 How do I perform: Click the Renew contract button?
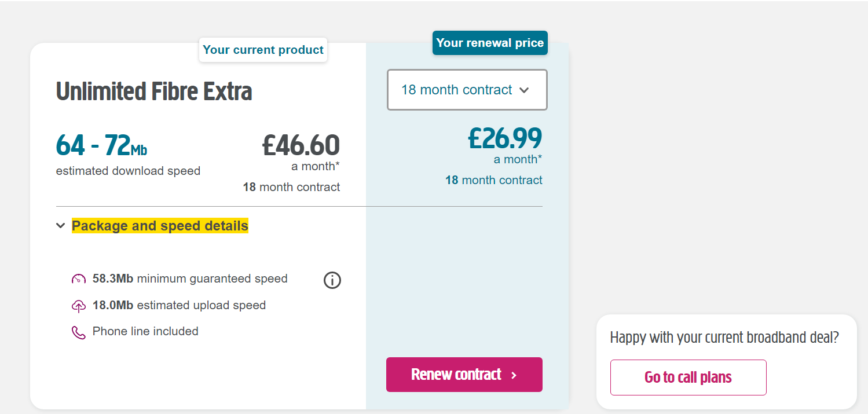pyautogui.click(x=464, y=375)
